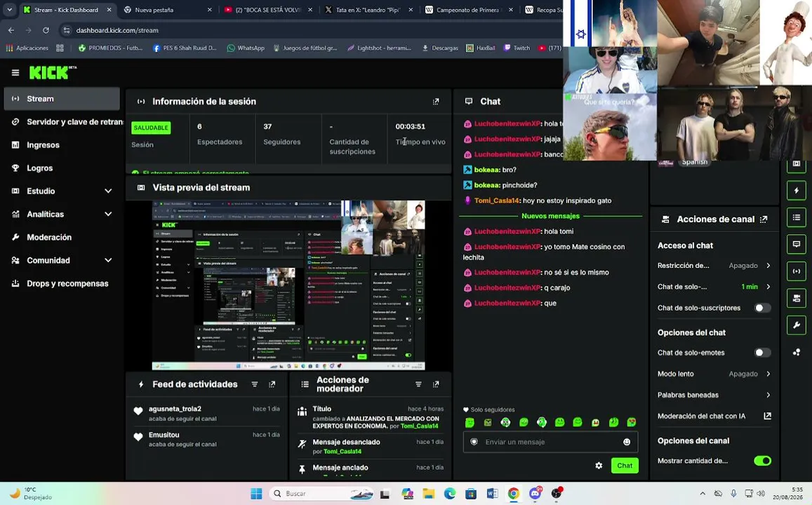Open the Discord icon in the taskbar
This screenshot has width=812, height=505.
pos(535,494)
